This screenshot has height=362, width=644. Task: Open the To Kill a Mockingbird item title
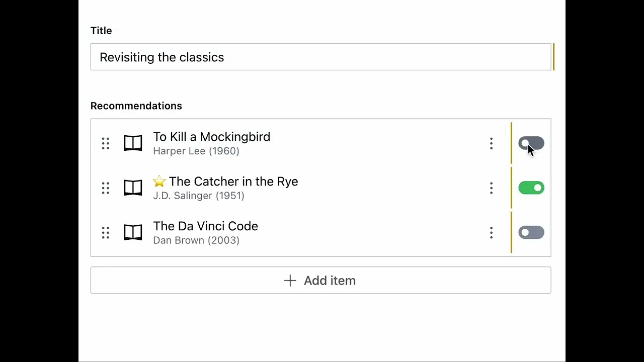coord(211,137)
